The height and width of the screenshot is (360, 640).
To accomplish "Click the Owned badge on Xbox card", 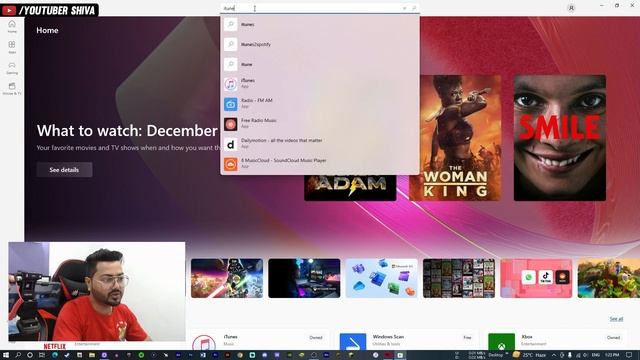I will [613, 338].
